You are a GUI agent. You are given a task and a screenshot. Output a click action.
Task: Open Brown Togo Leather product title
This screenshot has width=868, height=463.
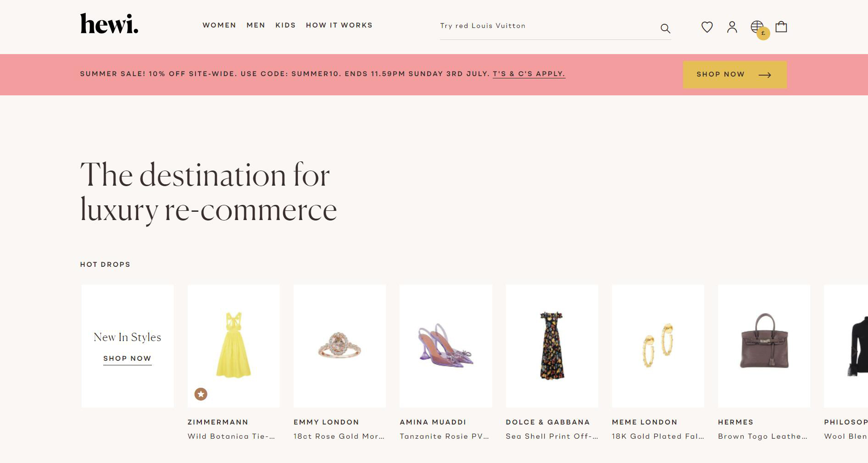(762, 436)
